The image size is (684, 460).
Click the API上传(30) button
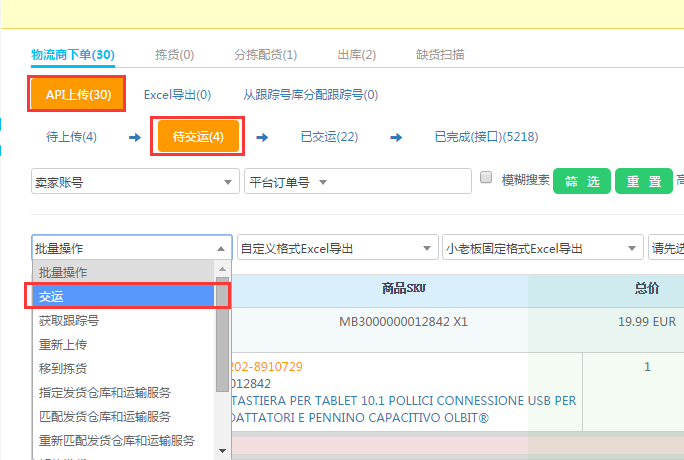[78, 95]
